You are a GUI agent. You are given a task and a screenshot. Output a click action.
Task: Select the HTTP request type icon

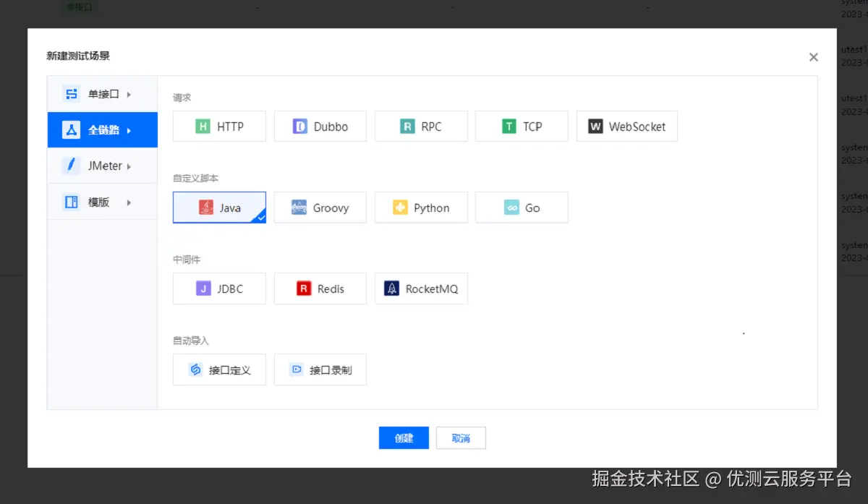219,126
